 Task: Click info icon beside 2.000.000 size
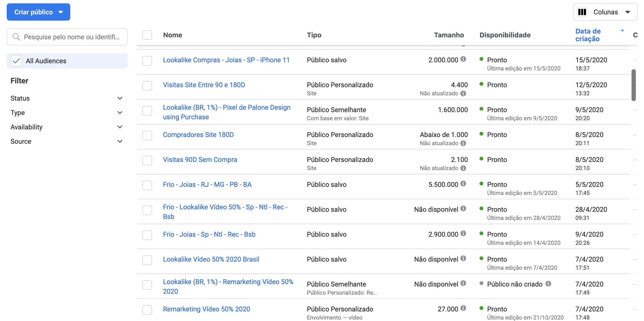coord(463,59)
